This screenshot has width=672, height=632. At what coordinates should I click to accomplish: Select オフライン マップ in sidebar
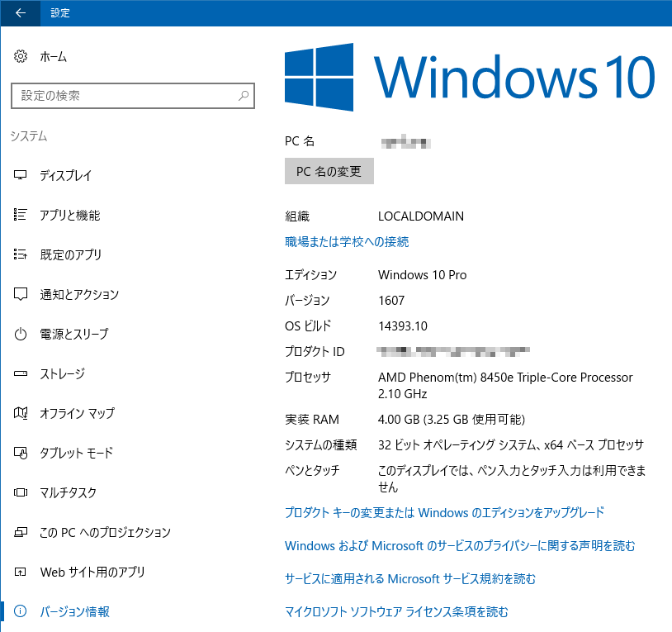[77, 413]
